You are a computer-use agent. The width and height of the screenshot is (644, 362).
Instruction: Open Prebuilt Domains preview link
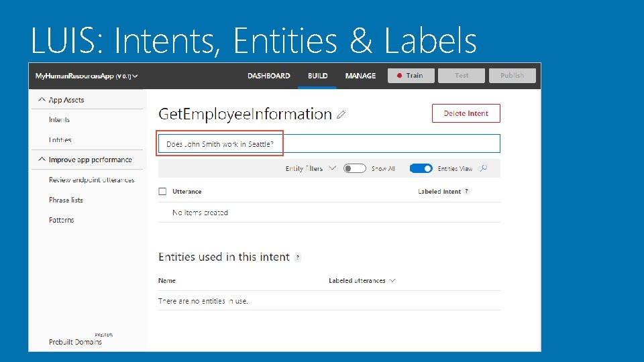(75, 342)
